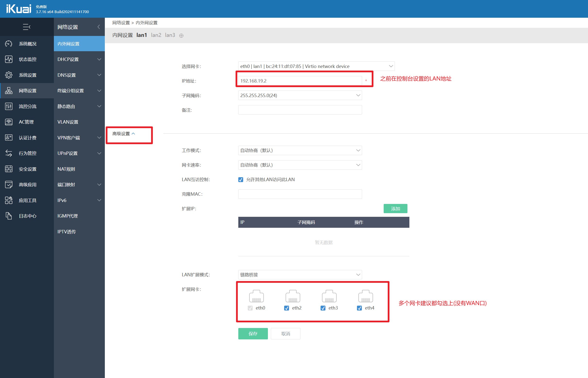Viewport: 588px width, 378px height.
Task: Click the sidebar collapse hamburger icon
Action: (x=26, y=27)
